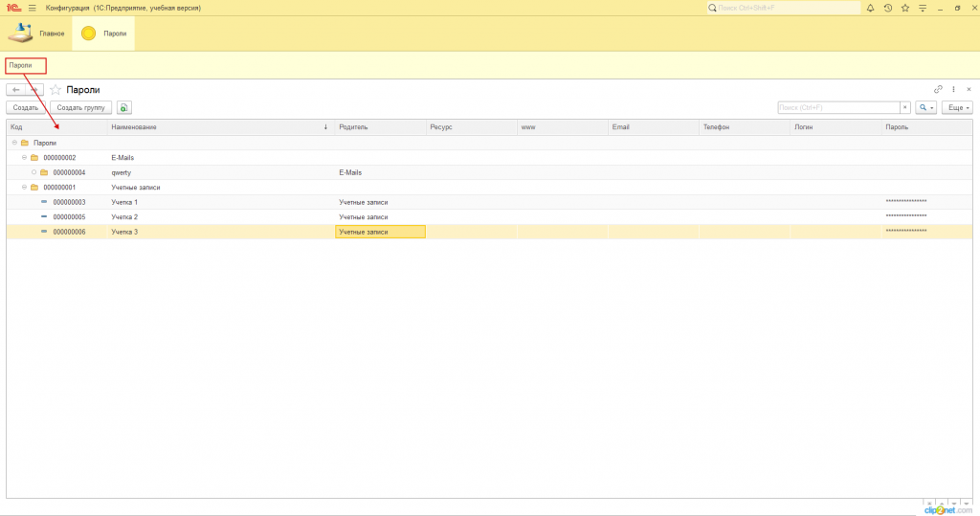This screenshot has height=516, width=980.
Task: Click Email column header
Action: tap(653, 127)
